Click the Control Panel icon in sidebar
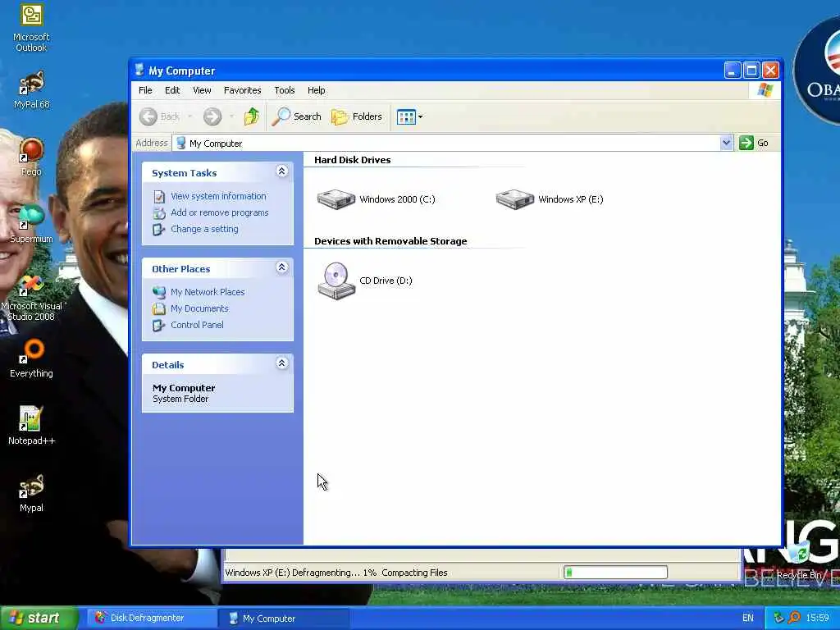The width and height of the screenshot is (840, 630). click(159, 325)
